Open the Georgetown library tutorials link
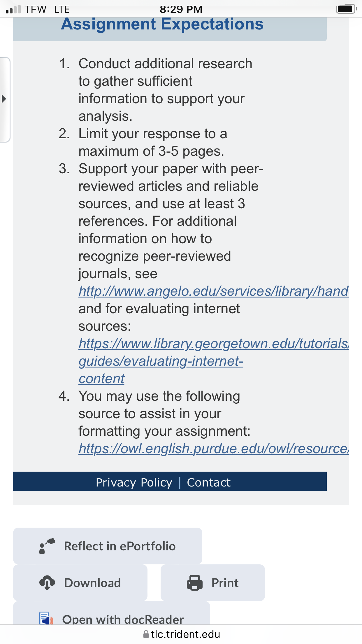This screenshot has width=362, height=644. [x=214, y=344]
